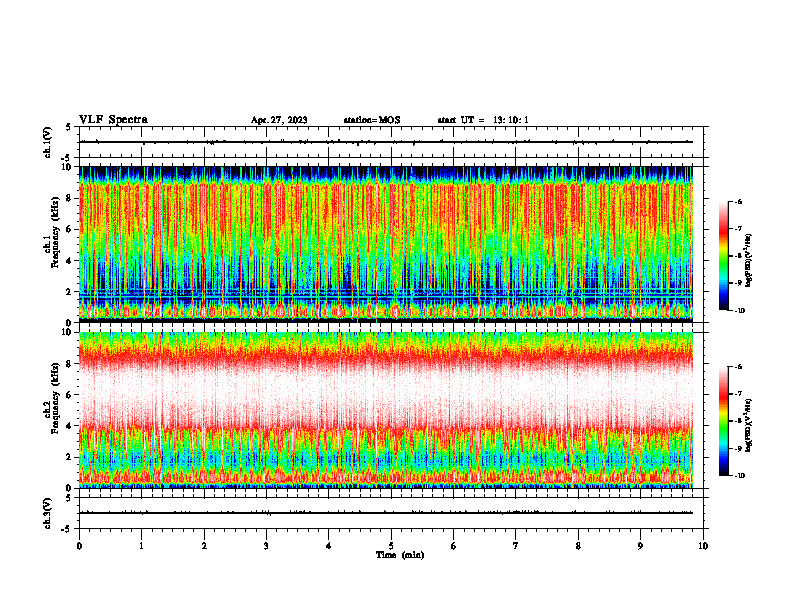Click the lower colorbar's "log(PSD)(V²/Hz)" label
Image resolution: width=792 pixels, height=612 pixels.
click(749, 426)
